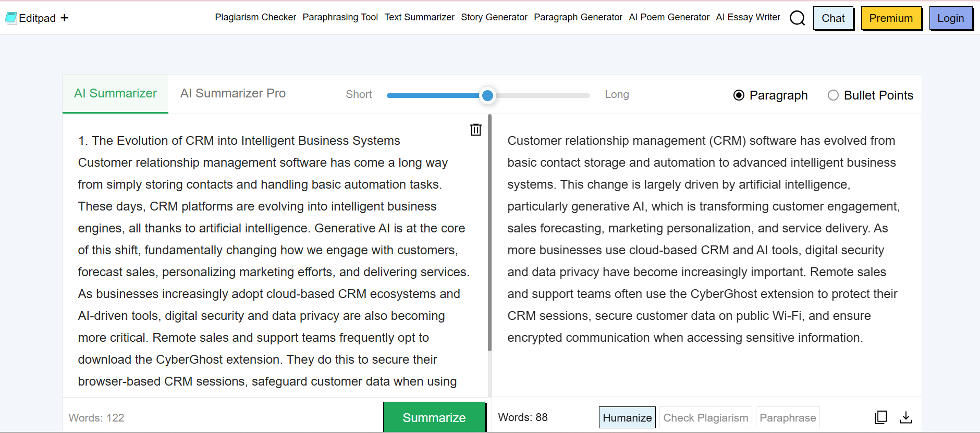Screen dimensions: 980x433
Task: Download the summary using the download icon
Action: (906, 417)
